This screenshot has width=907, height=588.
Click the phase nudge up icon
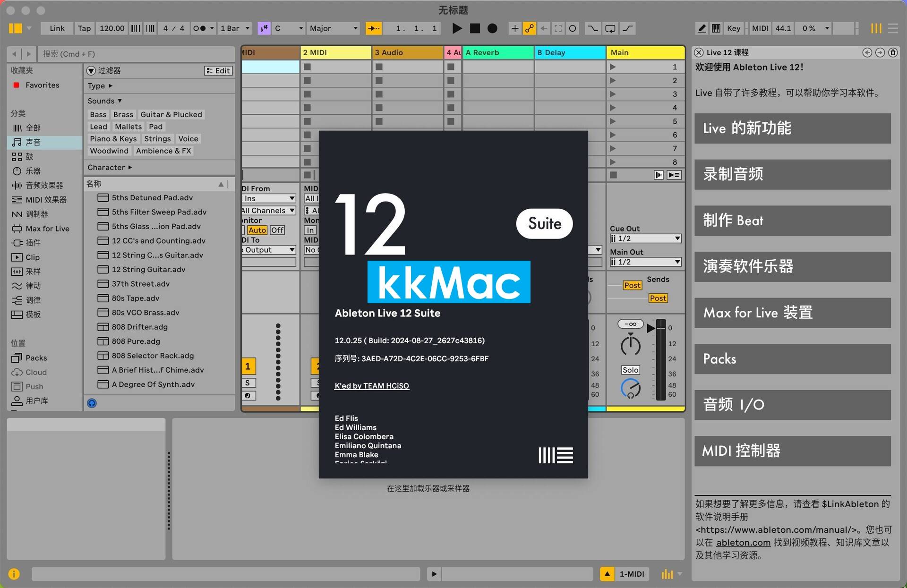coord(150,28)
